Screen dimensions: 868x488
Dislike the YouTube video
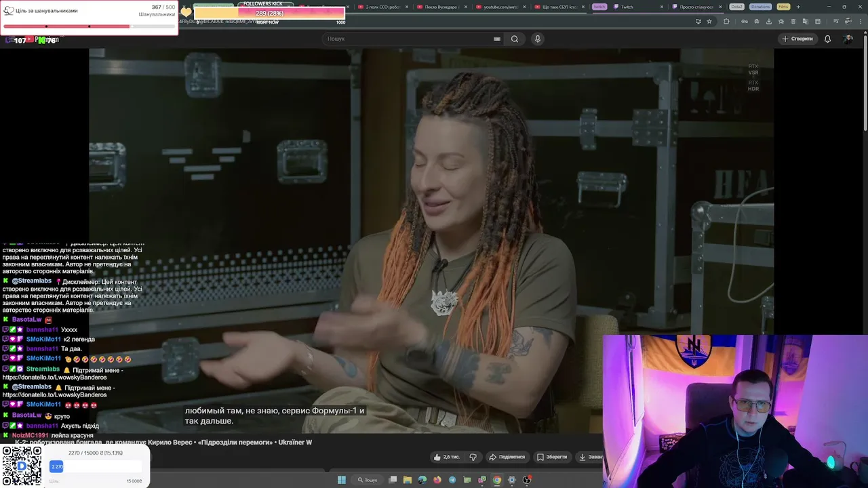pos(473,457)
